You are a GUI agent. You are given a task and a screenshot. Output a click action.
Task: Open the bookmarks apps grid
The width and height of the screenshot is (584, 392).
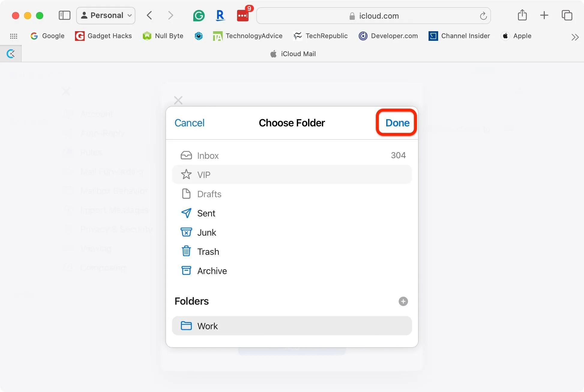click(x=14, y=36)
